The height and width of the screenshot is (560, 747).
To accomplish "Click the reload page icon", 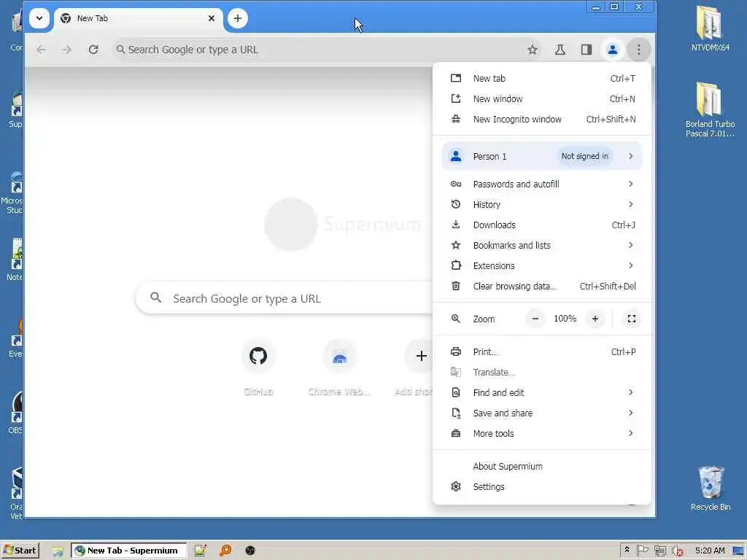I will pyautogui.click(x=93, y=50).
